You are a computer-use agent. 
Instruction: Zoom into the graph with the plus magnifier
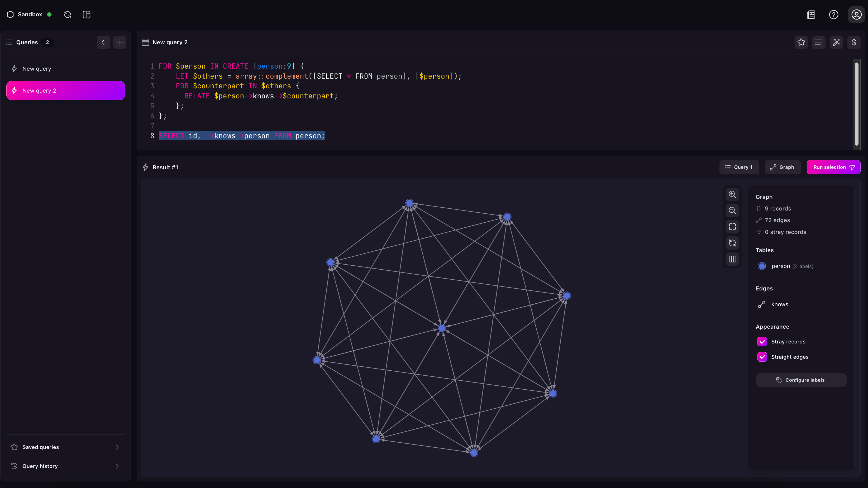point(733,194)
